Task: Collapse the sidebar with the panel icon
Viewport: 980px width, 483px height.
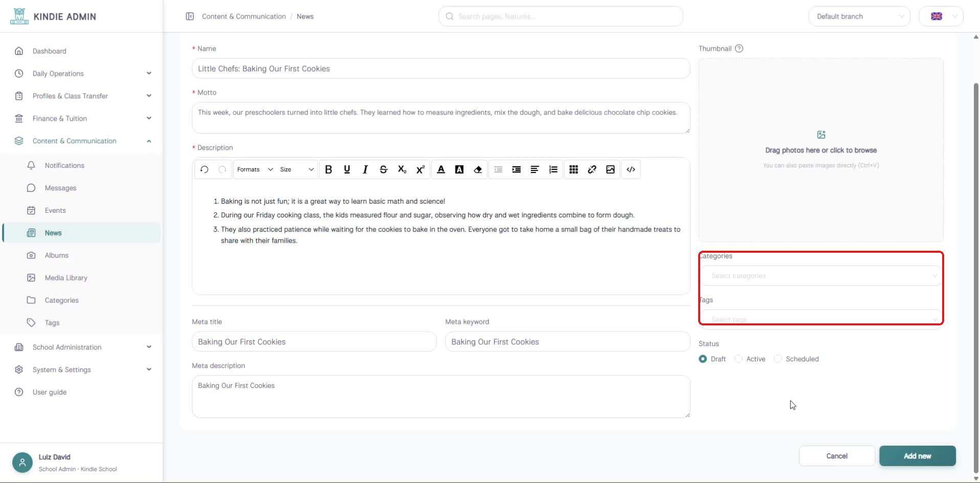Action: 190,16
